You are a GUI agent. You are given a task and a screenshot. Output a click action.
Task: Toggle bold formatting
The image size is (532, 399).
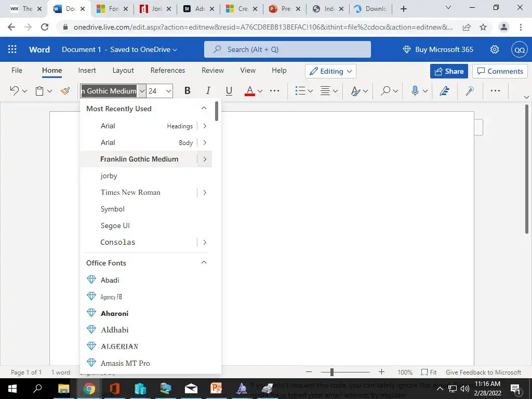point(187,91)
